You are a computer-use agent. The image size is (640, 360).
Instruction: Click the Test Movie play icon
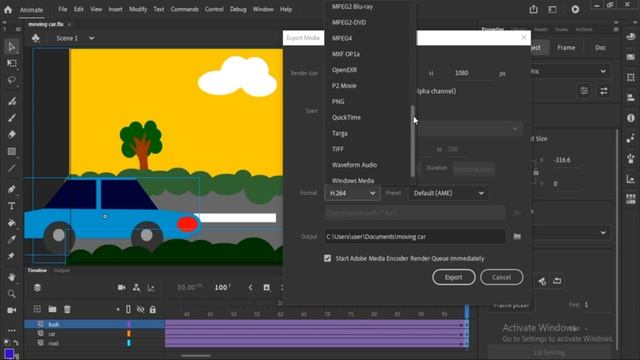575,9
